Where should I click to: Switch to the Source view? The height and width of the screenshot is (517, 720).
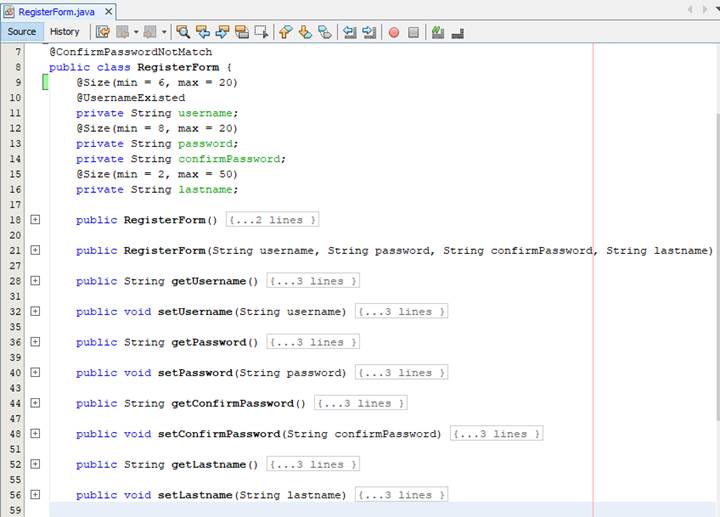click(22, 32)
